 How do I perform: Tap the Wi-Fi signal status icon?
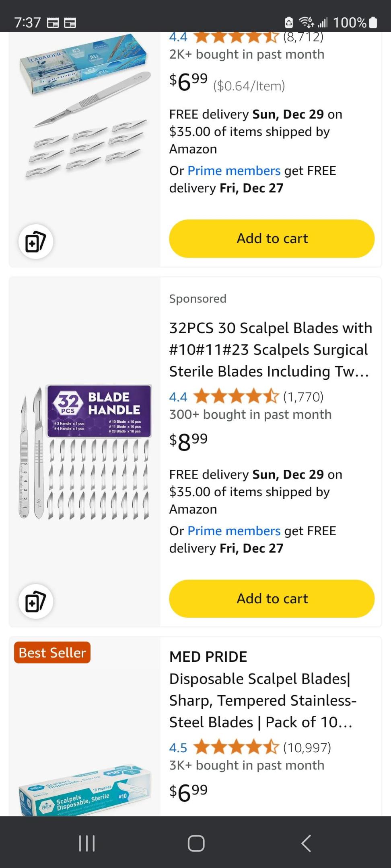coord(307,23)
